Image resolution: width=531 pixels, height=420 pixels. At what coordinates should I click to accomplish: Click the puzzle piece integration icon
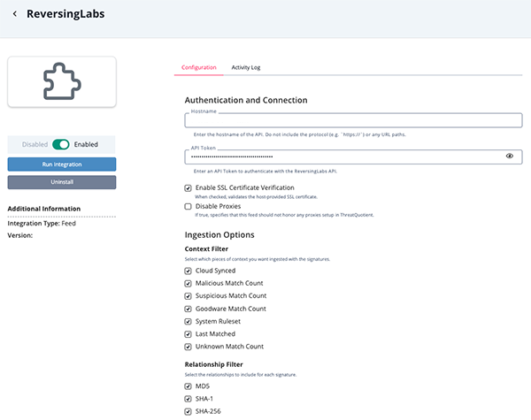point(62,81)
